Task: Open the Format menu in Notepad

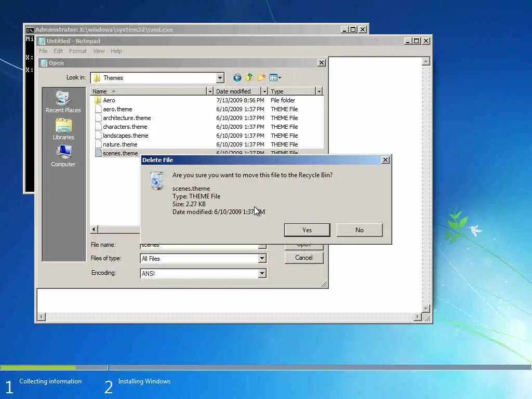Action: (x=78, y=51)
